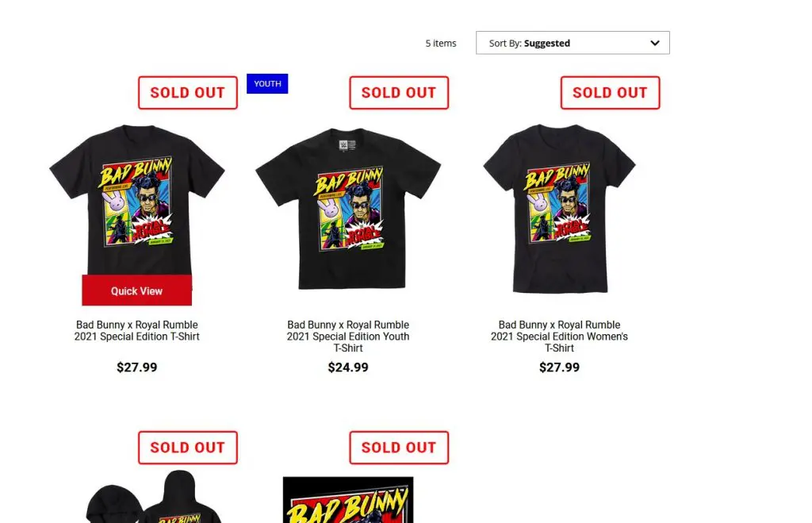Open the Bad Bunny poster-style image in bottom row
Image resolution: width=812 pixels, height=523 pixels.
click(x=348, y=500)
